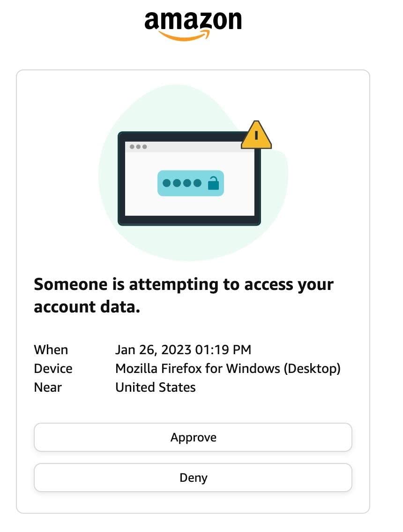Approve the account access request
Image resolution: width=403 pixels, height=532 pixels.
click(193, 438)
